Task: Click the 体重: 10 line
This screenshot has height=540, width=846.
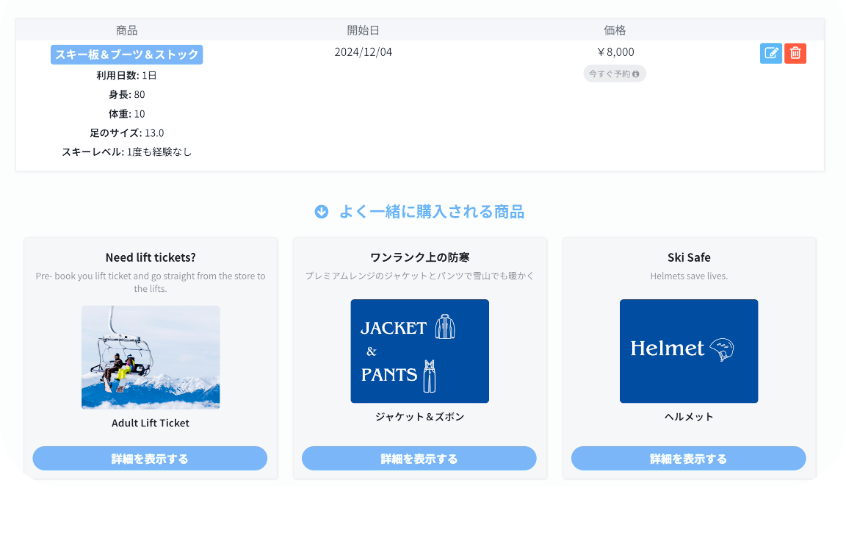Action: [127, 114]
